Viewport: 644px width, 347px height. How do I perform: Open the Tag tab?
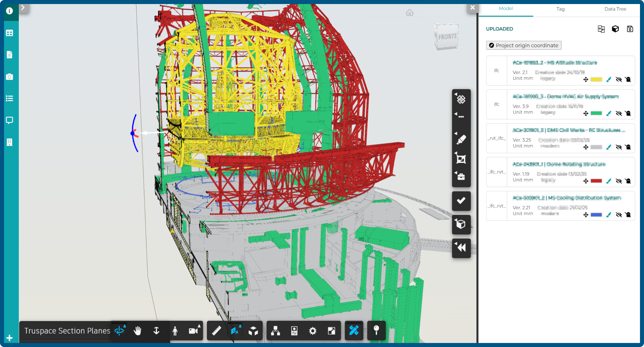pos(560,9)
